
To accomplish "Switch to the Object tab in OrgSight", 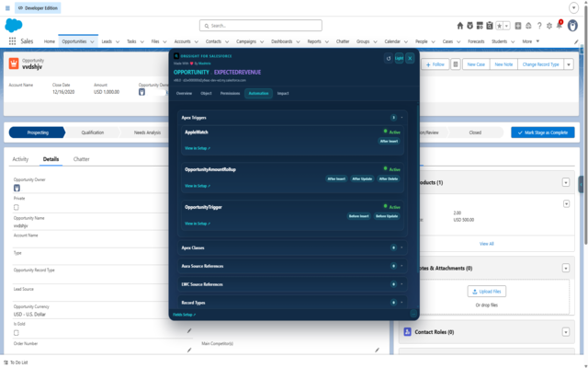I will click(x=206, y=94).
